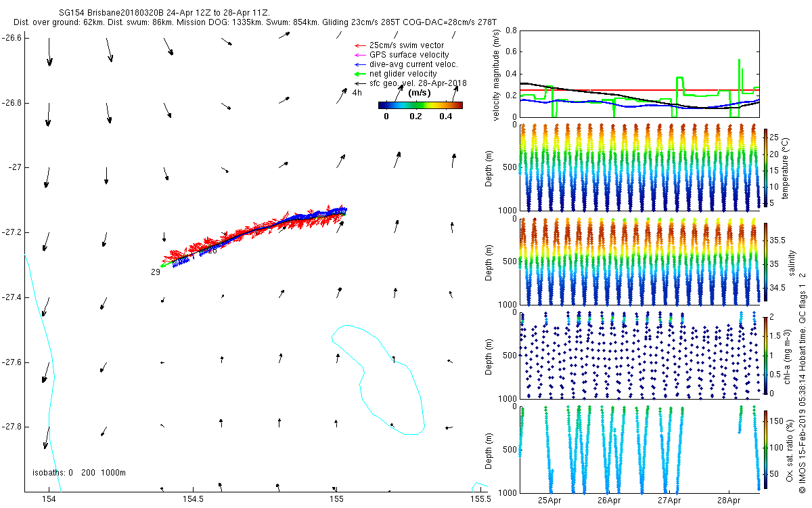This screenshot has width=812, height=508.
Task: Select the 'sfc geo. vel. 28-Apr-2018' legend label
Action: 418,83
